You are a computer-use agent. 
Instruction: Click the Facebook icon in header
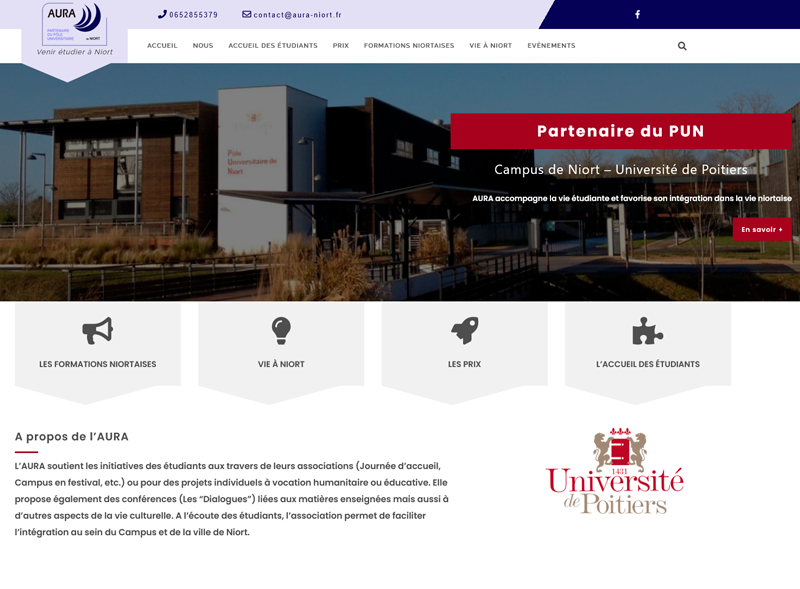coord(637,14)
